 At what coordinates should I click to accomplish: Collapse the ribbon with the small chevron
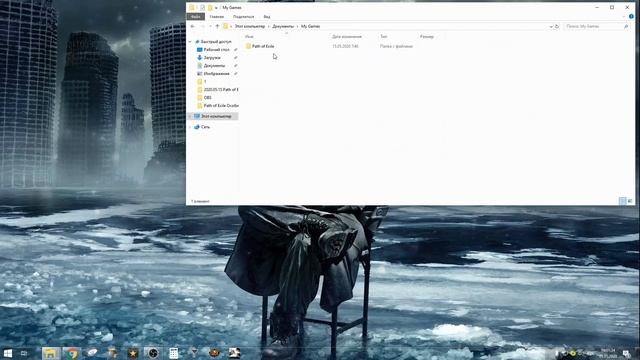coord(624,17)
